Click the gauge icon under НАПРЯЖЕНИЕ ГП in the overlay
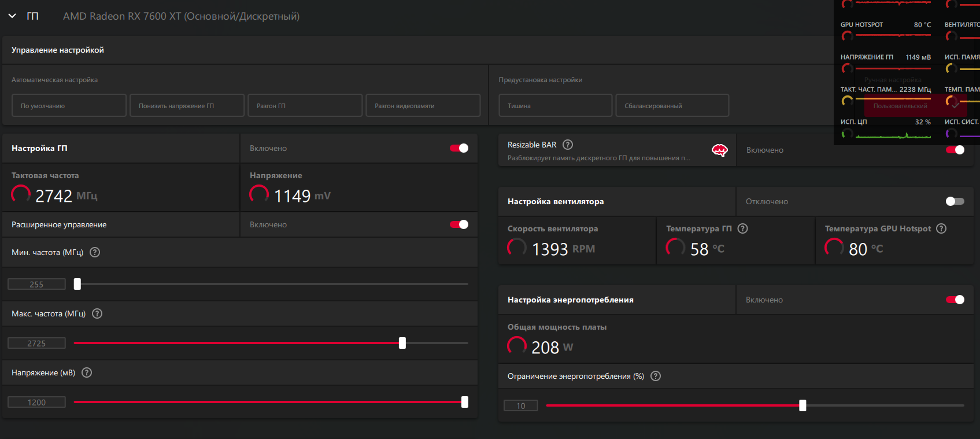980x439 pixels. tap(847, 69)
